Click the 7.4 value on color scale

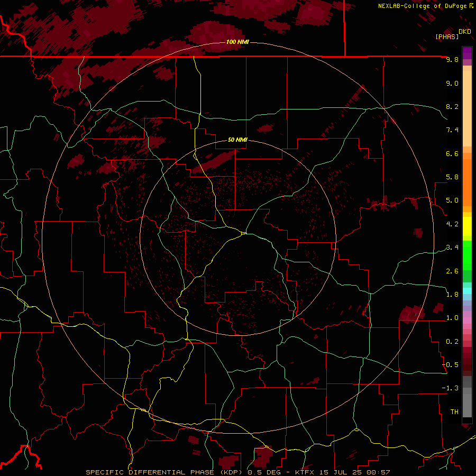coord(452,130)
